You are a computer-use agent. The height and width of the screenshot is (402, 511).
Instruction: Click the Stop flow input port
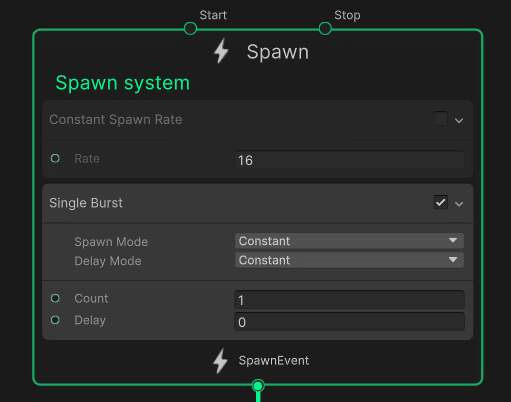325,29
